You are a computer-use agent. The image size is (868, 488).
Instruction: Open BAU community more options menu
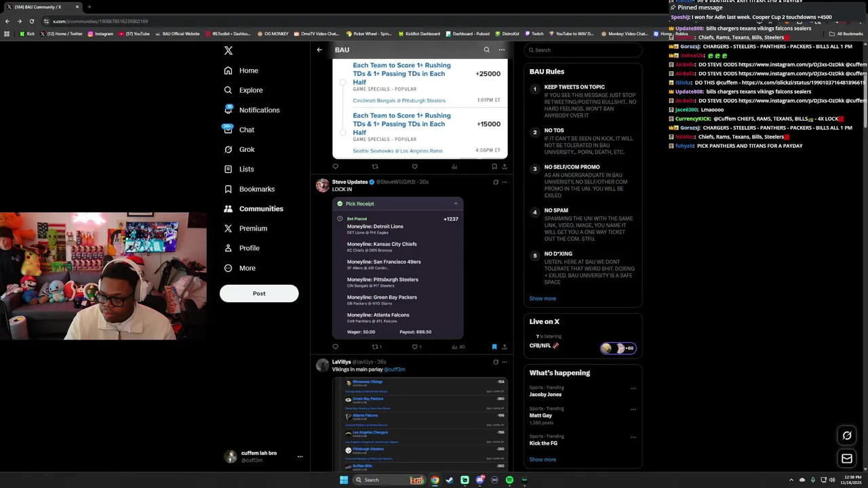tap(502, 49)
